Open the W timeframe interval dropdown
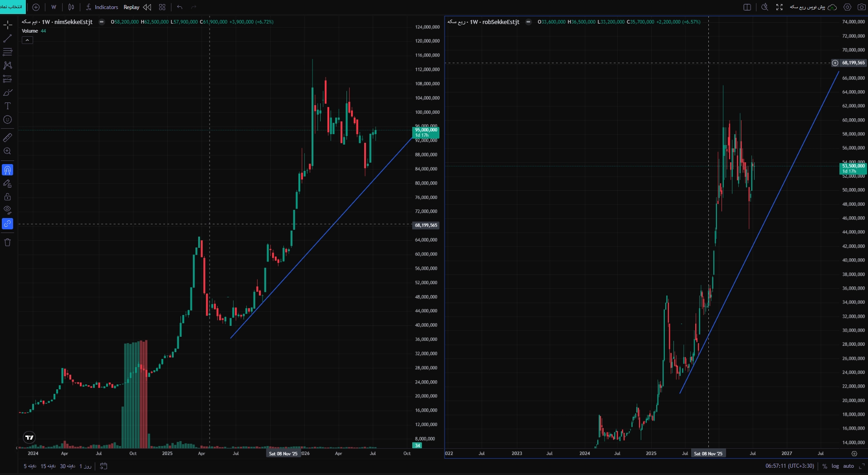Image resolution: width=868 pixels, height=475 pixels. (x=54, y=7)
